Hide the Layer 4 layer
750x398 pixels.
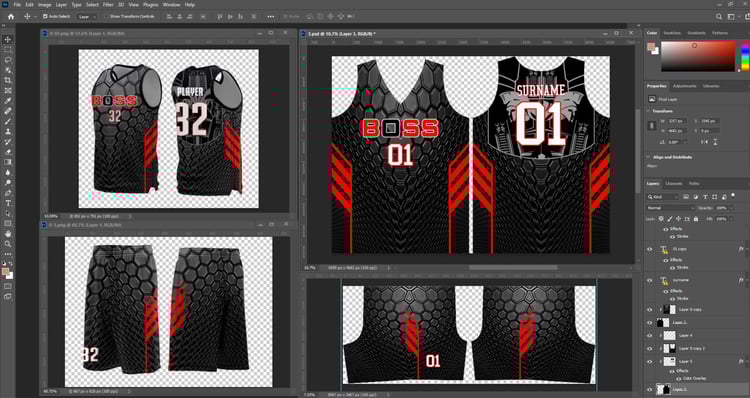click(650, 336)
